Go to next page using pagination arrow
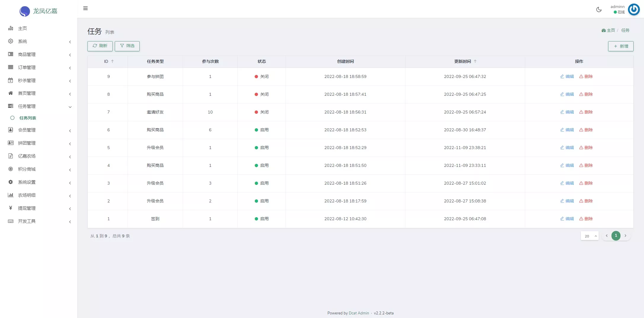 coord(625,236)
